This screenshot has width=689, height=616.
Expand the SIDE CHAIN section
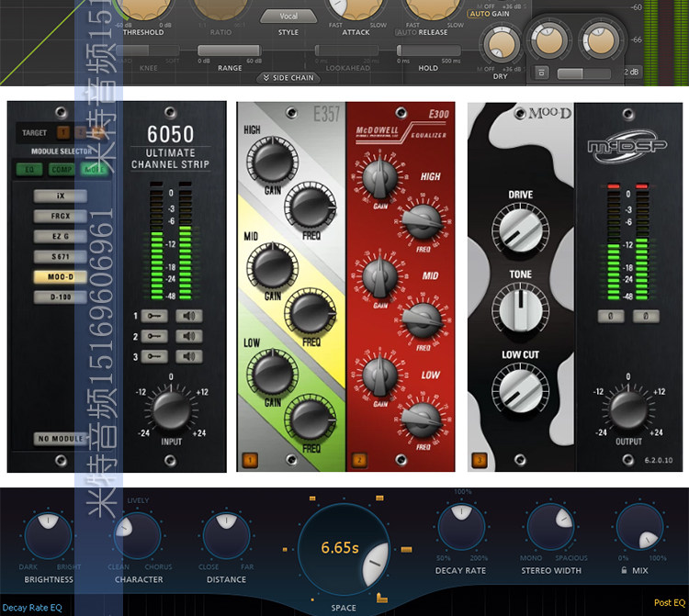click(x=288, y=78)
